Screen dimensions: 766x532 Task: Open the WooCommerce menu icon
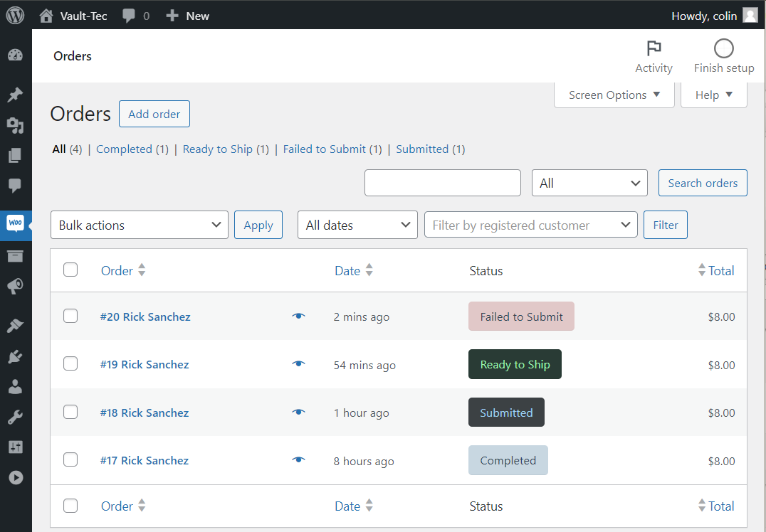pos(15,223)
